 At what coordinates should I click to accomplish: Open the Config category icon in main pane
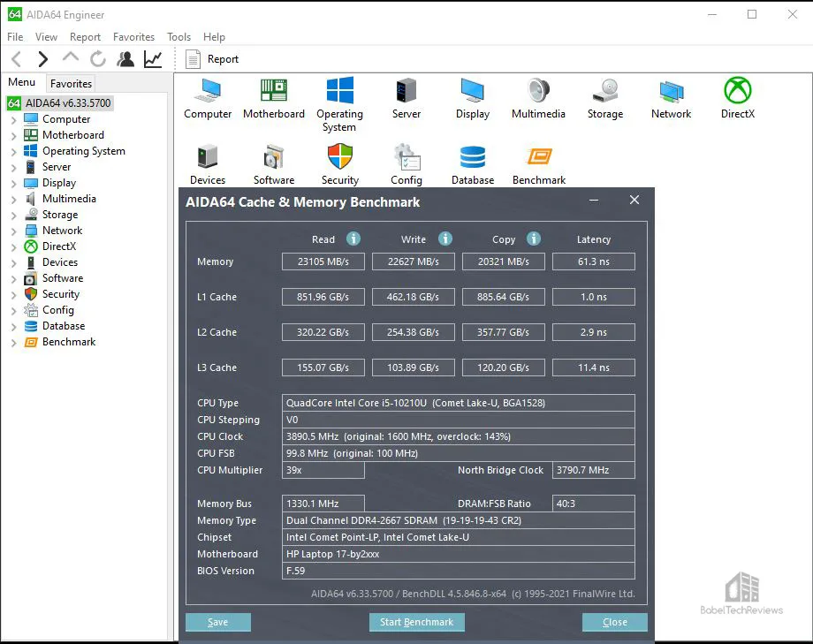click(407, 156)
